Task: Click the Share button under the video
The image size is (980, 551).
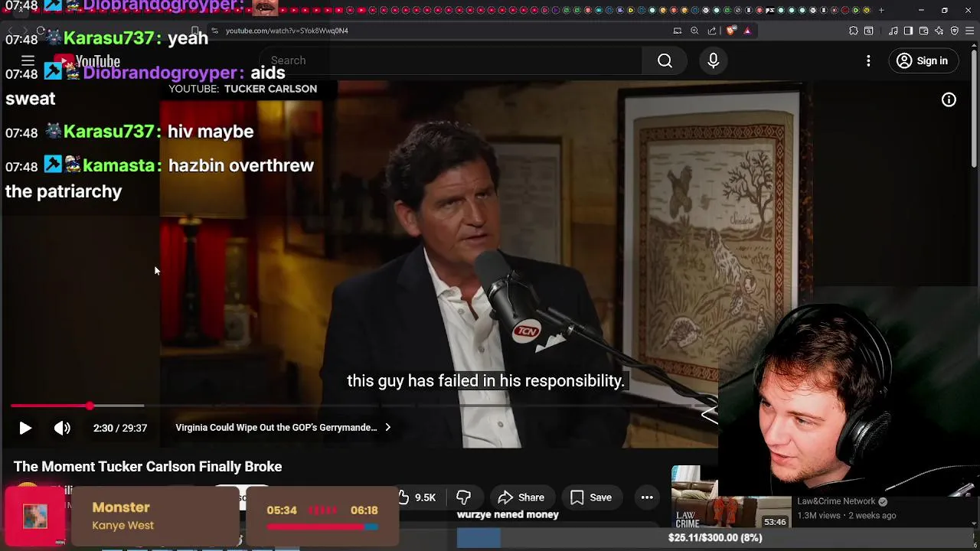Action: pos(521,497)
